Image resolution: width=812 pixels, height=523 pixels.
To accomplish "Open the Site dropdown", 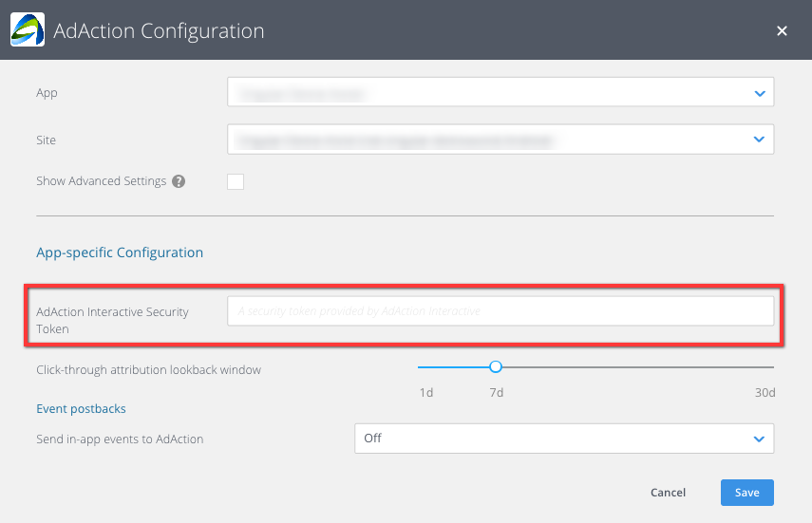I will 500,140.
